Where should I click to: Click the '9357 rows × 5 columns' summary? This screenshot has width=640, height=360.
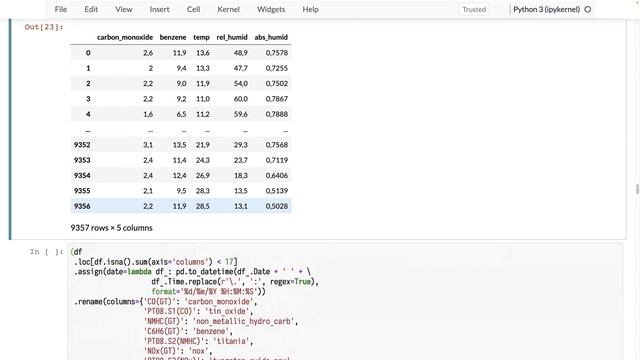point(111,228)
